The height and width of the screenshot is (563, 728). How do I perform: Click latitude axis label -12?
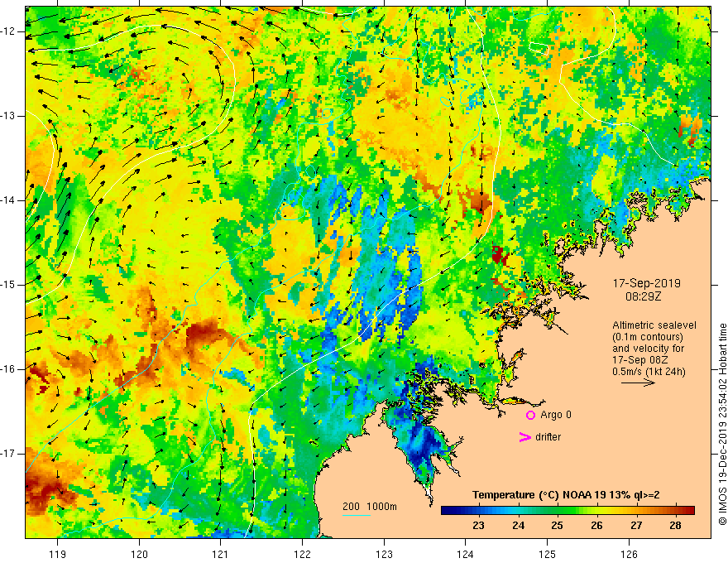8,31
